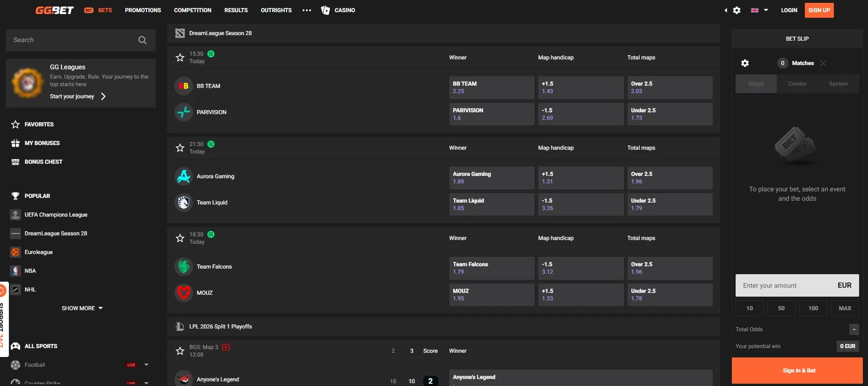Click the Aurora Gaming team logo

coord(184,176)
